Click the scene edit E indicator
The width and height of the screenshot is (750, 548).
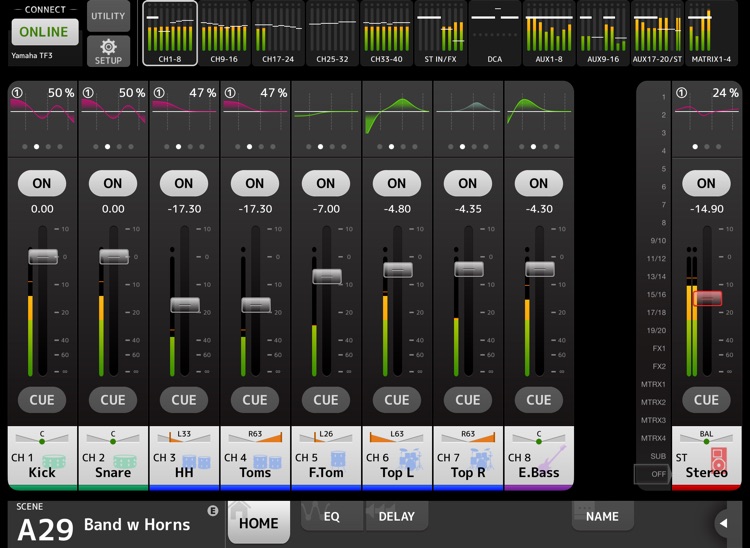212,511
